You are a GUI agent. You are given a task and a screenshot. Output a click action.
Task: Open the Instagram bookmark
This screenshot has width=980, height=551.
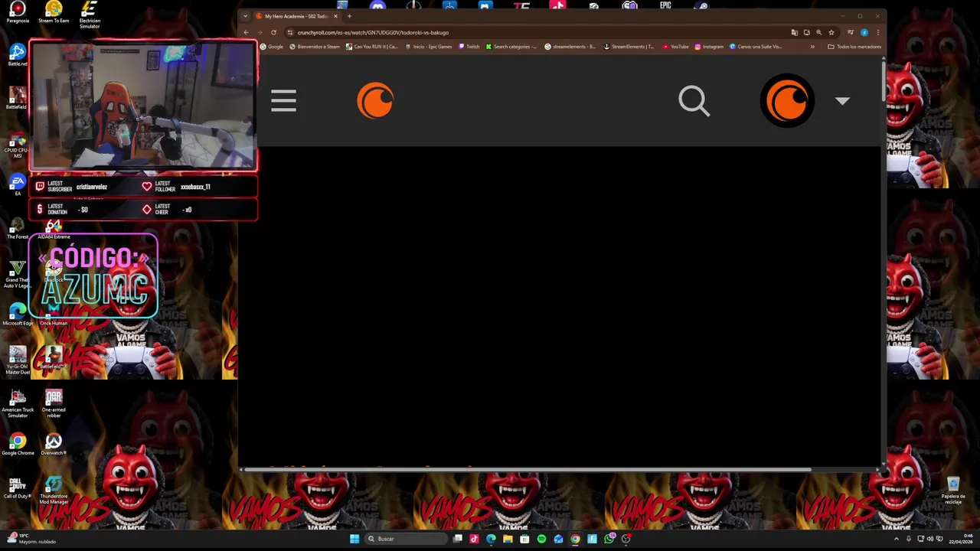(709, 47)
